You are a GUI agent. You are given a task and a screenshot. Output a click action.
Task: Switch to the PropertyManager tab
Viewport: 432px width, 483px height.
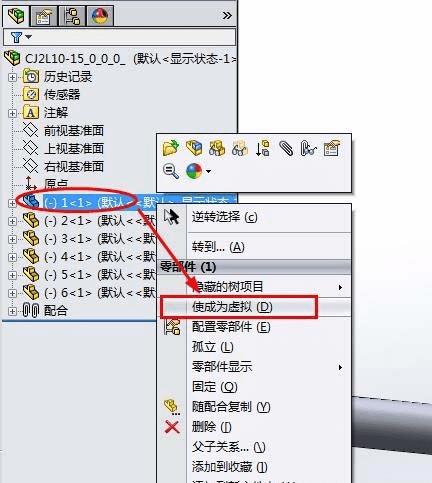43,16
